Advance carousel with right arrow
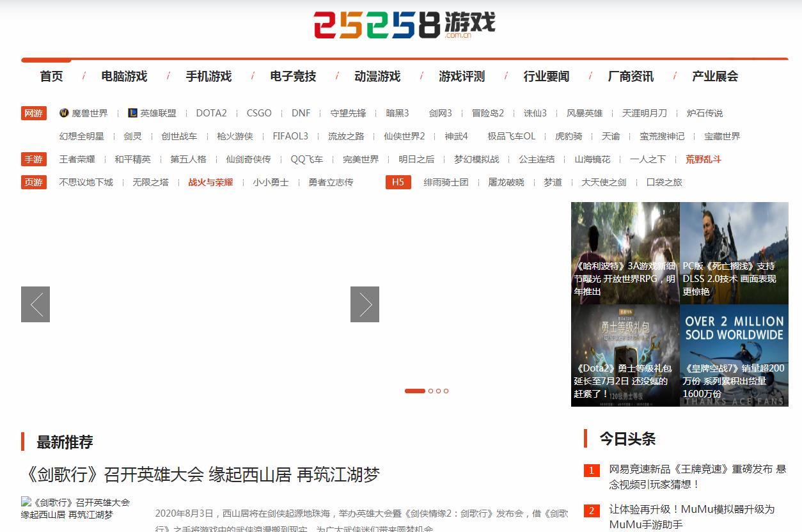Screen dimensions: 802x532 pos(365,304)
